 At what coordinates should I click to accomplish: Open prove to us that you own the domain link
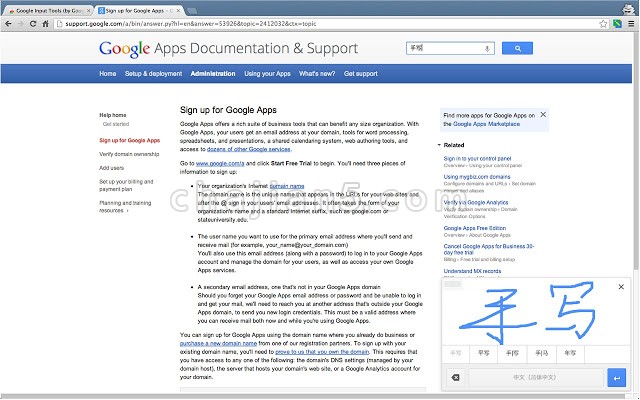(x=322, y=352)
